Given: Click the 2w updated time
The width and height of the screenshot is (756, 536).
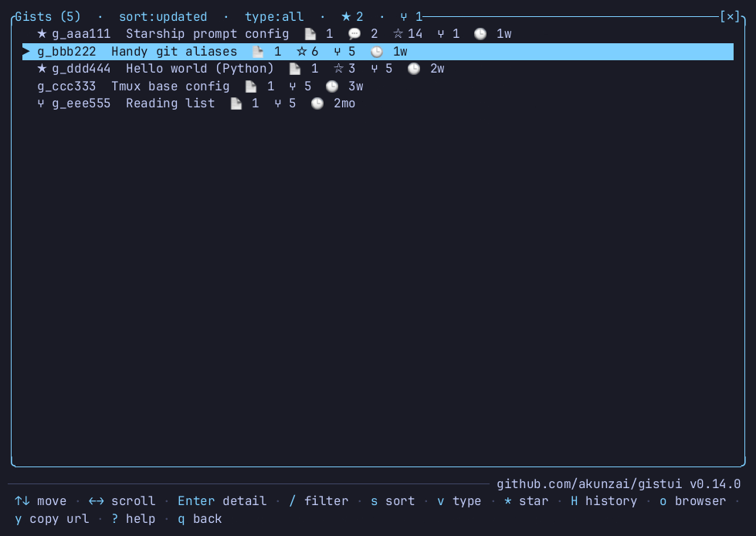Looking at the screenshot, I should (x=437, y=69).
